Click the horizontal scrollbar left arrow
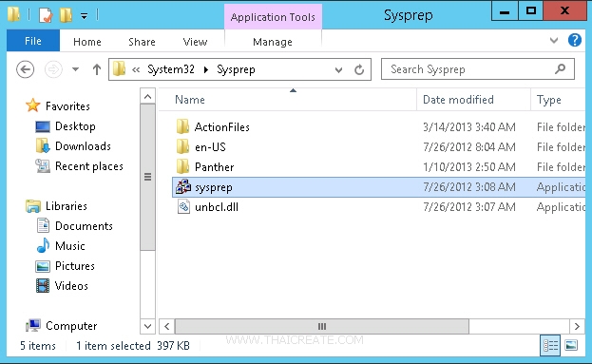Screen dimensions: 592x364 (x=167, y=326)
